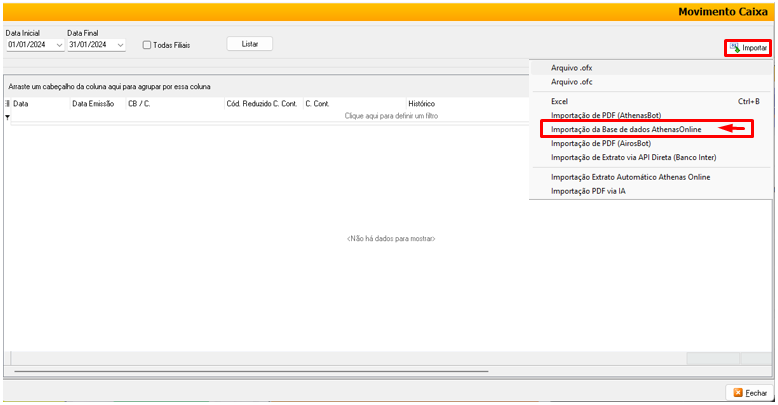778x405 pixels.
Task: Open the Data Inicial date dropdown
Action: (59, 45)
